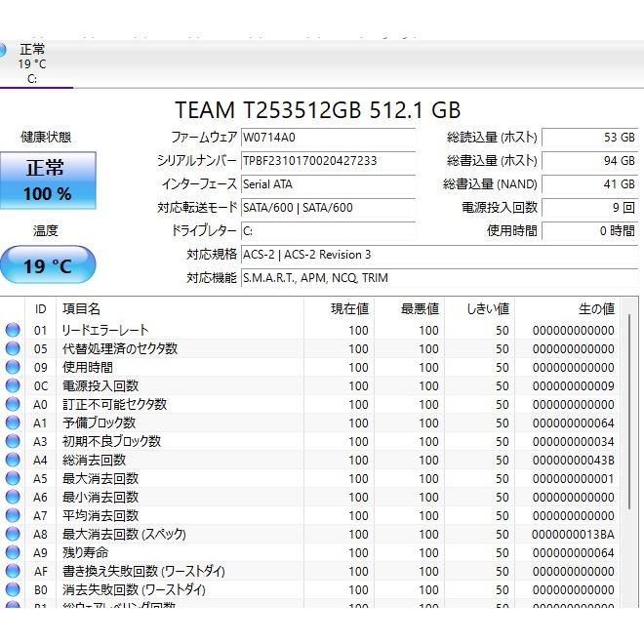Click raw value 0000000013BA
644x644 pixels.
574,535
